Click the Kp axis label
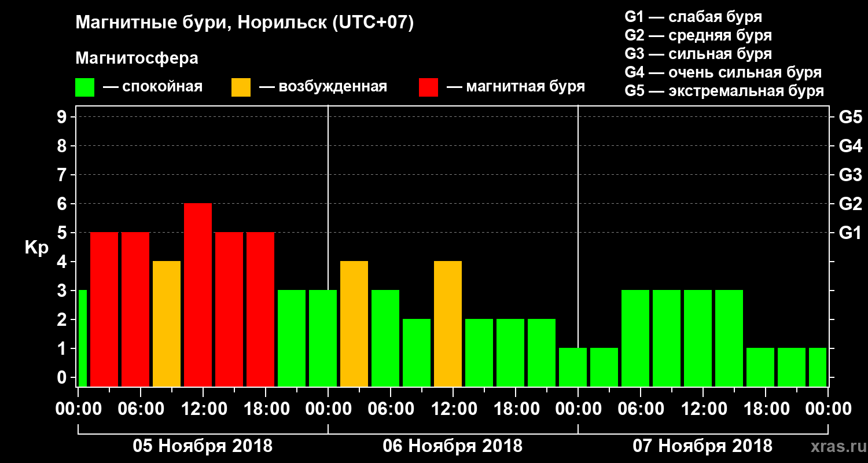This screenshot has height=463, width=868. click(36, 248)
